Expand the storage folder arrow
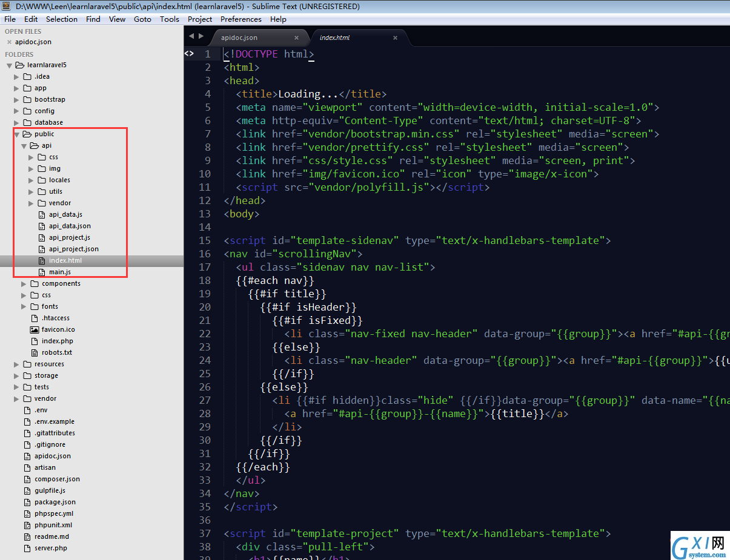Image resolution: width=730 pixels, height=560 pixels. click(x=17, y=375)
